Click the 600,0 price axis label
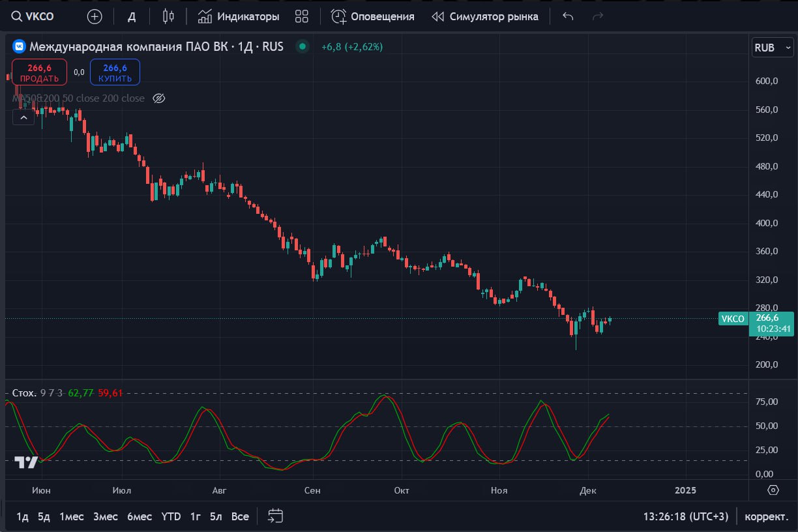Viewport: 798px width, 532px height. (x=767, y=81)
